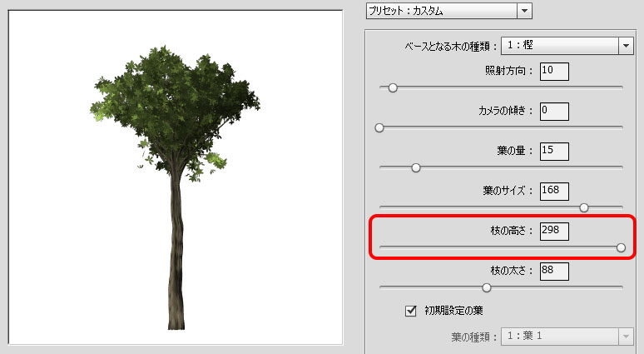Open the disabled 葉の種類 dropdown

tap(567, 337)
